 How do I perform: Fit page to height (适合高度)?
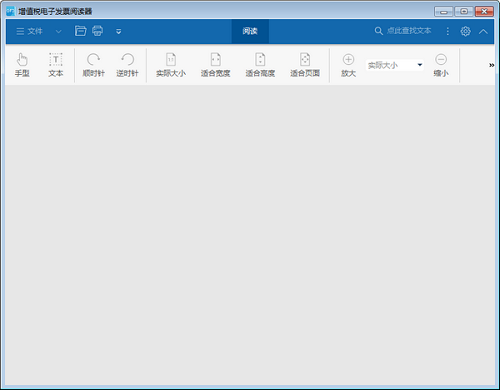click(x=260, y=65)
